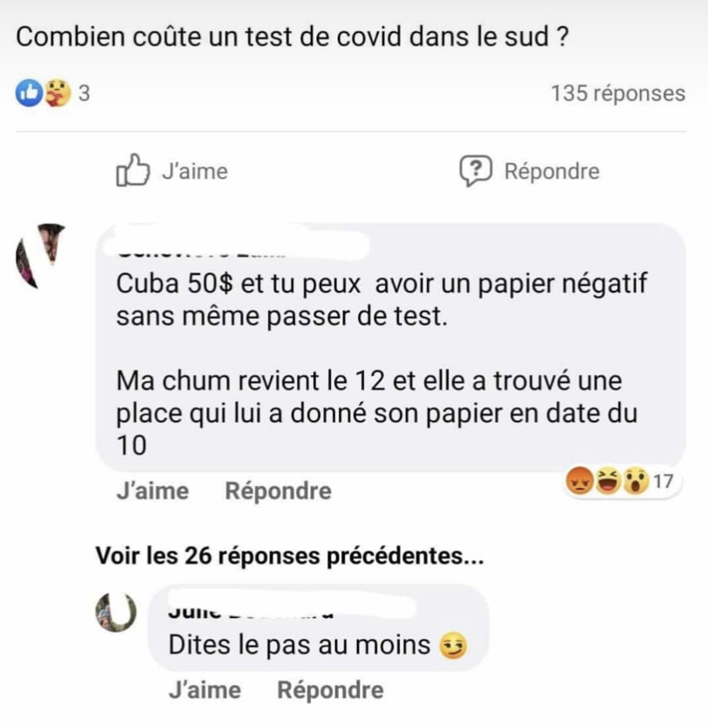Like the 'Dites le pas au moins' reply

[x=205, y=690]
